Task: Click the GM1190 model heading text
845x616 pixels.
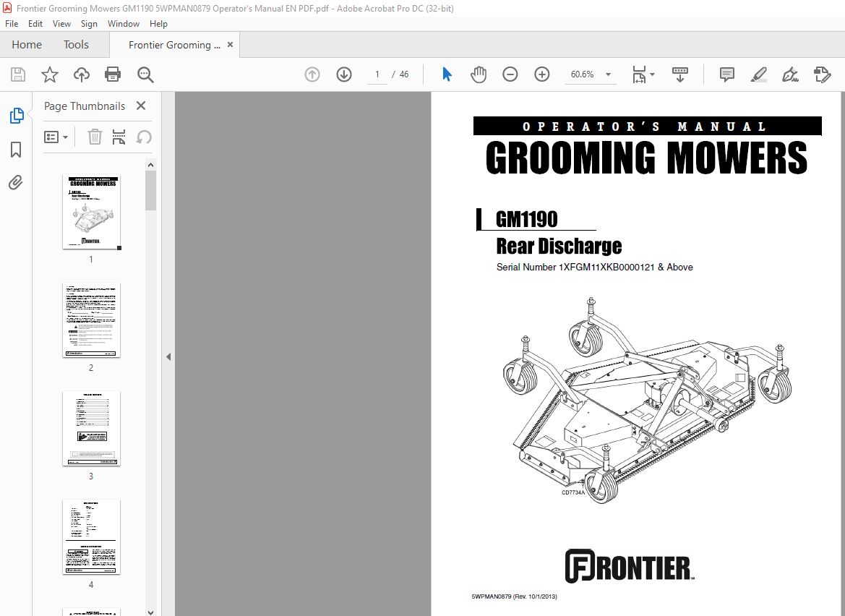Action: 526,219
